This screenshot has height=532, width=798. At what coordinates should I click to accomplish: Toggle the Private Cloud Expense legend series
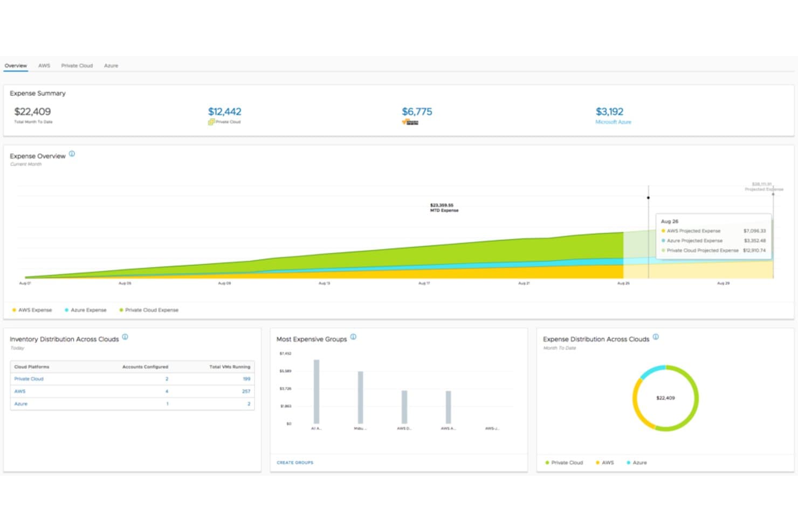[x=149, y=310]
